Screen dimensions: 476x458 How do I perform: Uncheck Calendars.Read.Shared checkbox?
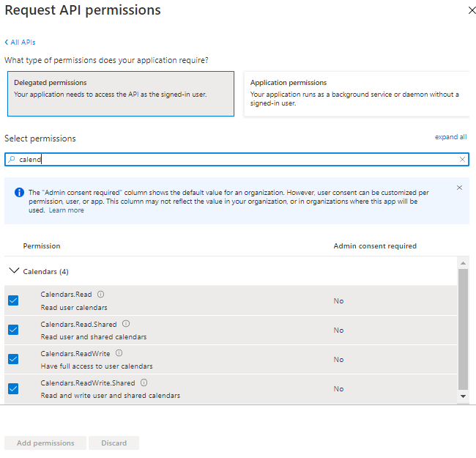click(13, 330)
